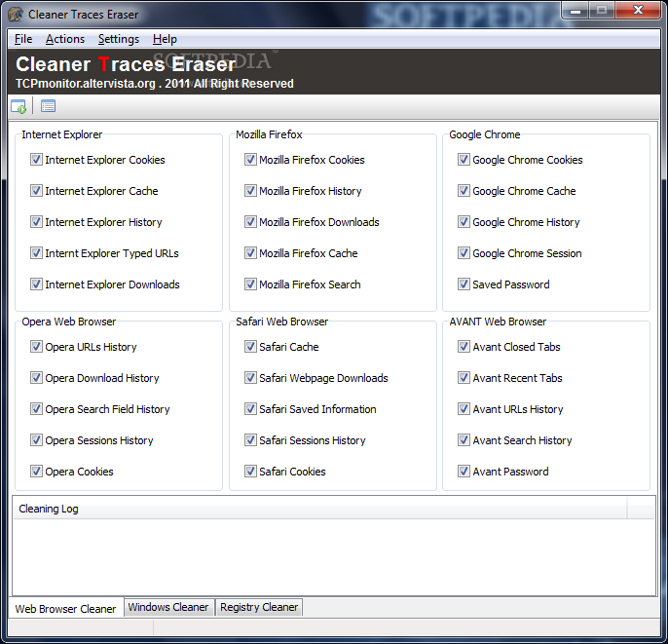Toggle Opera URLs History checkbox
This screenshot has width=668, height=644.
(x=36, y=347)
